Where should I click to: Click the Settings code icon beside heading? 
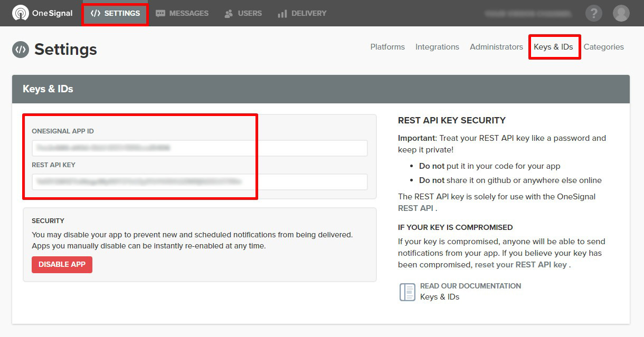pos(21,50)
